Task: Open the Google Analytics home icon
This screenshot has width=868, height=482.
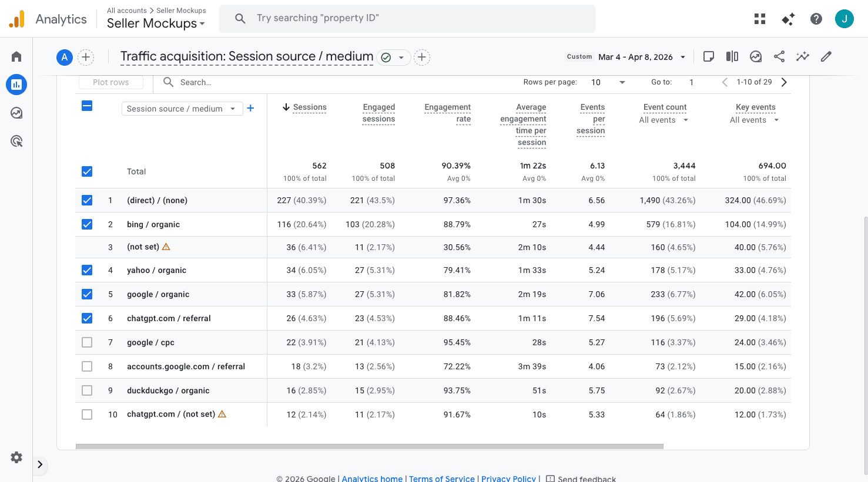Action: click(x=16, y=56)
